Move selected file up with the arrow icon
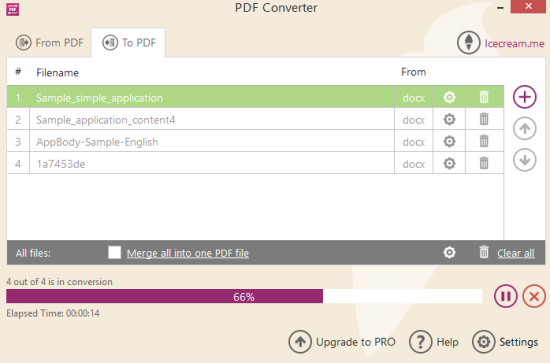The height and width of the screenshot is (363, 550). click(x=525, y=128)
